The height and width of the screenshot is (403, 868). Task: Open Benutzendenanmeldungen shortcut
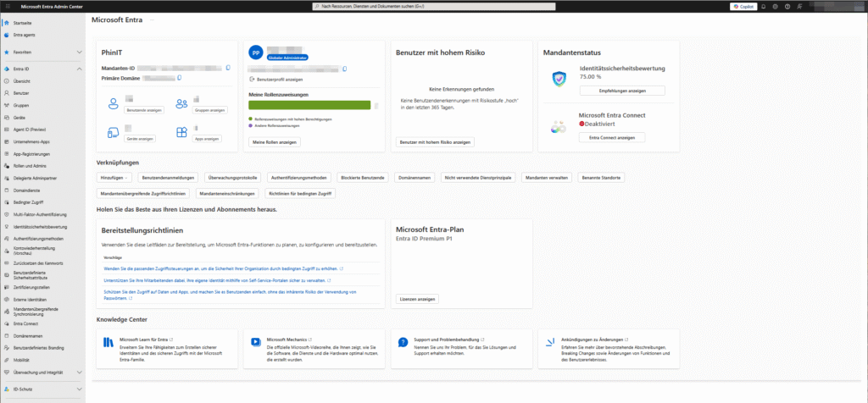pyautogui.click(x=169, y=178)
